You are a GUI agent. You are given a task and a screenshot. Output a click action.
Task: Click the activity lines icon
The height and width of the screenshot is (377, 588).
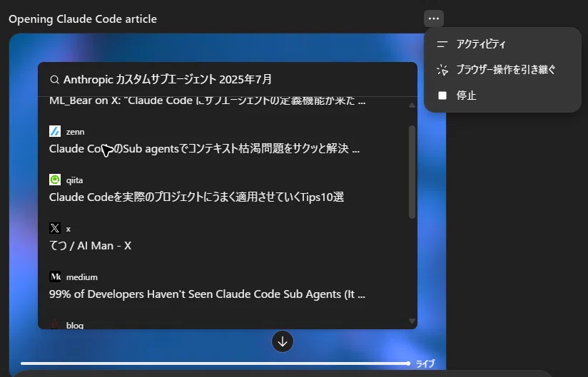coord(442,44)
